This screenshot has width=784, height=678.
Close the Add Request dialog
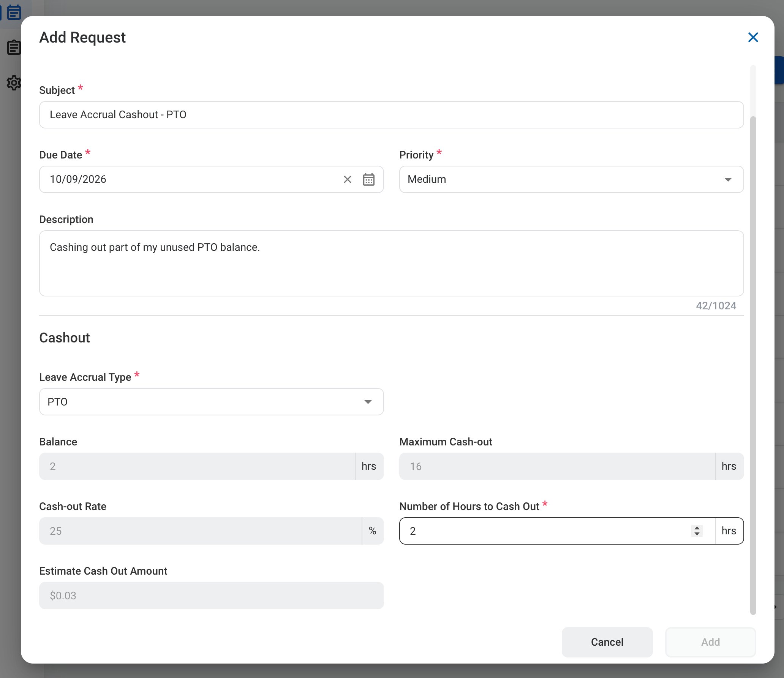point(753,37)
